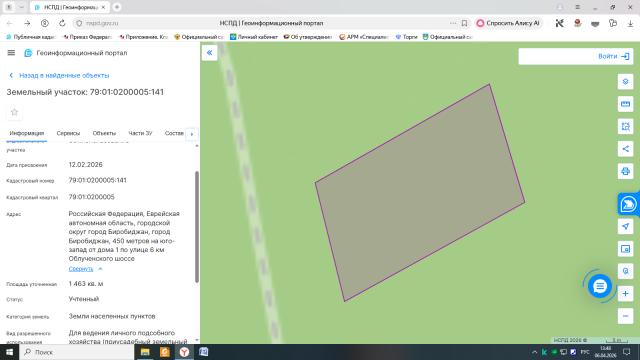Open a new browser tab
Screen dimensions: 640x360
tap(117, 7)
